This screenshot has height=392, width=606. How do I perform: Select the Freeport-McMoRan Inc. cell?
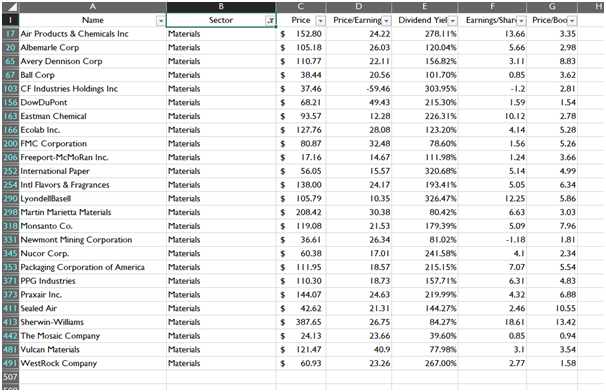coord(93,157)
